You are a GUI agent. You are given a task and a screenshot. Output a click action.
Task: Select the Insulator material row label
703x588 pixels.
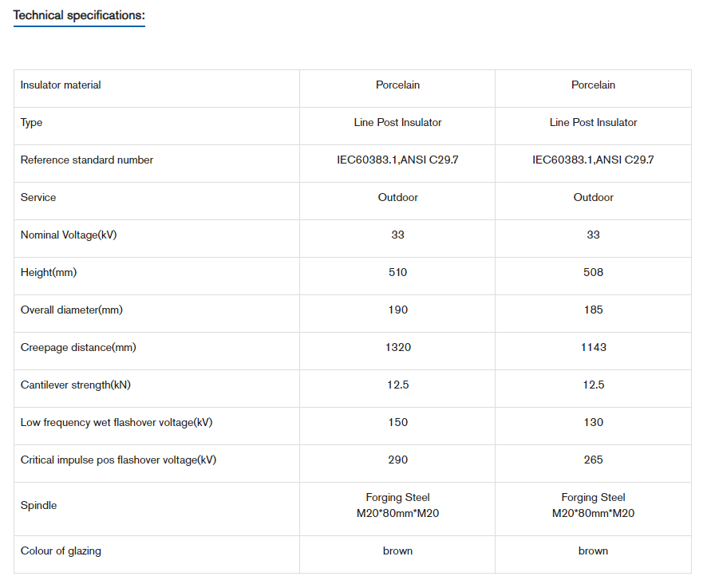[x=61, y=85]
